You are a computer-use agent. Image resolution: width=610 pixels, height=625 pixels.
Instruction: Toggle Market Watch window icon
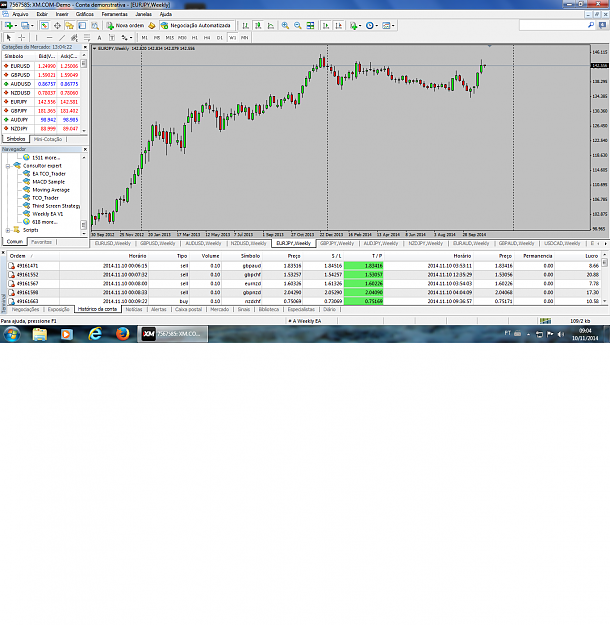tap(45, 26)
